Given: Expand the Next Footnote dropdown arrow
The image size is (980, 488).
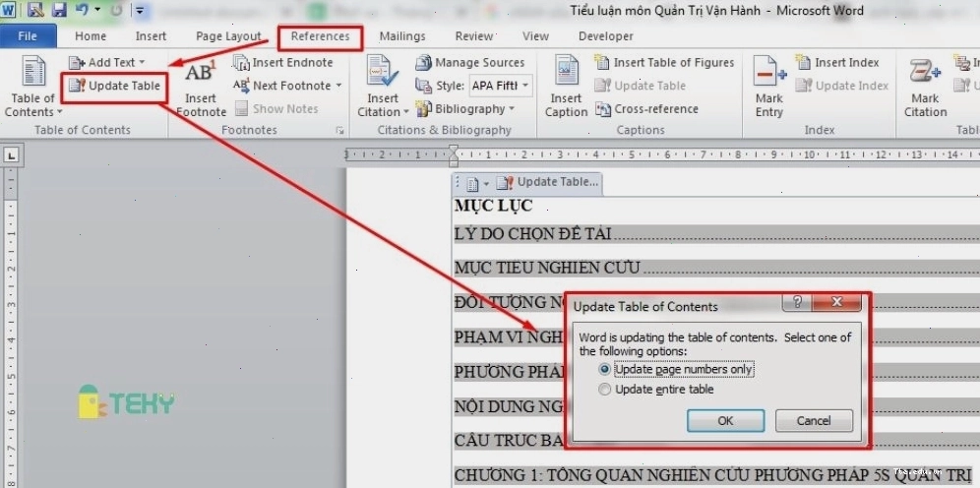Looking at the screenshot, I should click(x=338, y=86).
